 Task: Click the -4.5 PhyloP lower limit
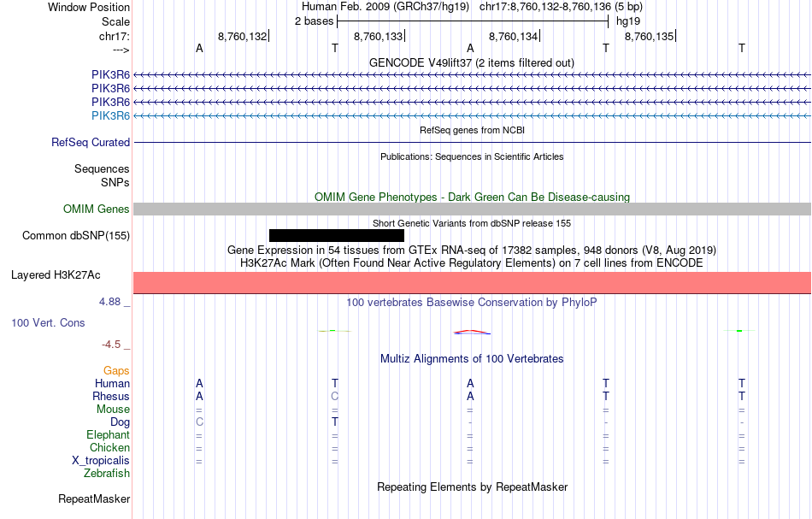pos(111,345)
